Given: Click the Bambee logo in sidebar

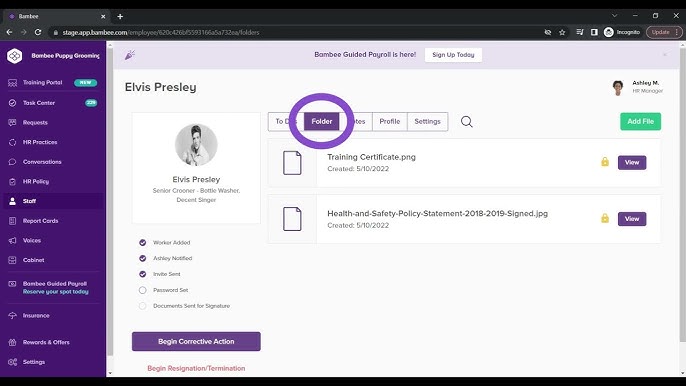Looking at the screenshot, I should point(14,56).
